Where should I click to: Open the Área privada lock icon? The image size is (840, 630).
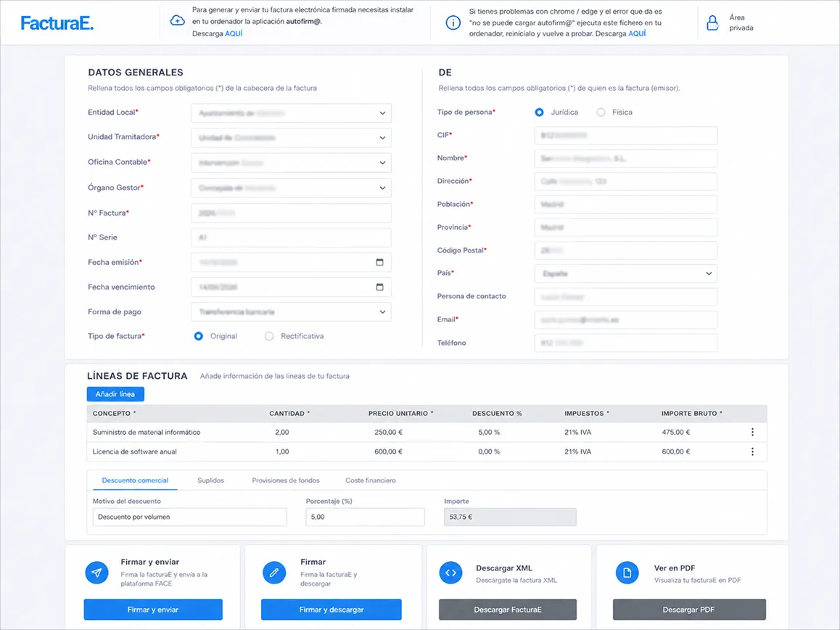click(x=712, y=22)
